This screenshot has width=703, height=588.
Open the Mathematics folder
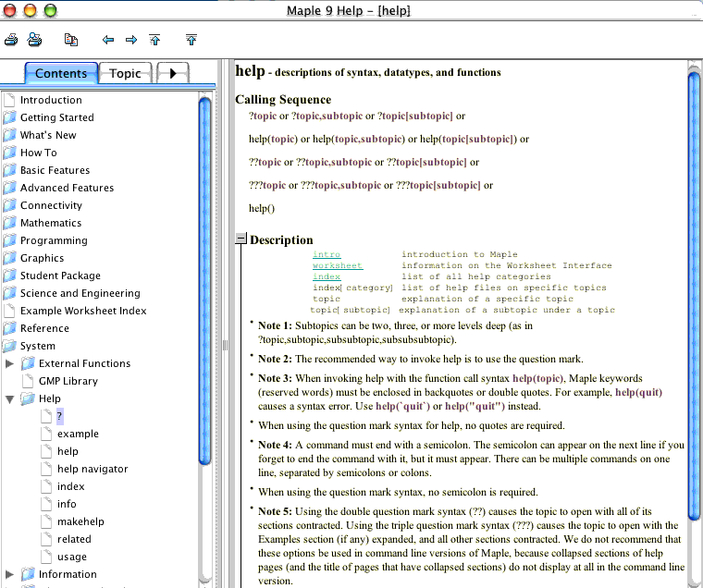coord(51,223)
